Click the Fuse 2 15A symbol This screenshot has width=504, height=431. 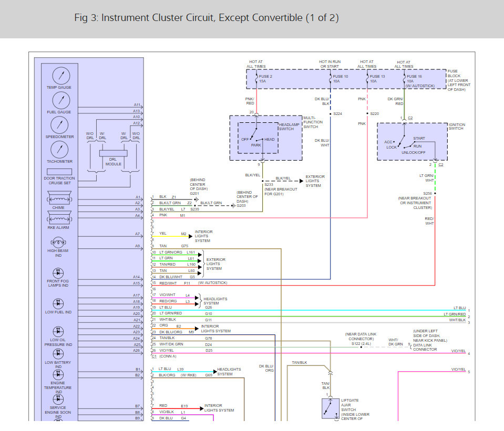click(x=256, y=79)
